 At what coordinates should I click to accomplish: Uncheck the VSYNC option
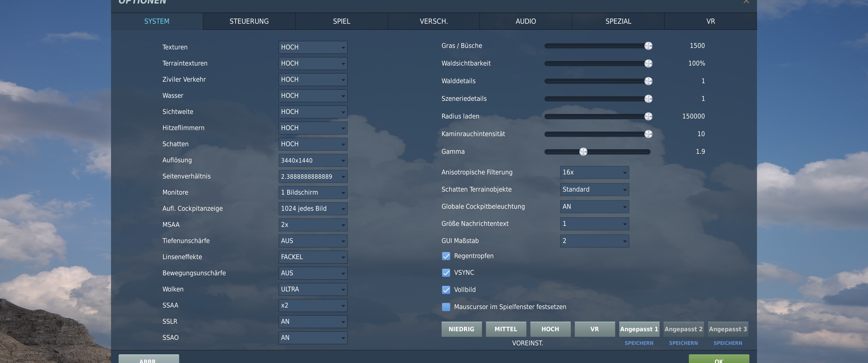(x=446, y=273)
